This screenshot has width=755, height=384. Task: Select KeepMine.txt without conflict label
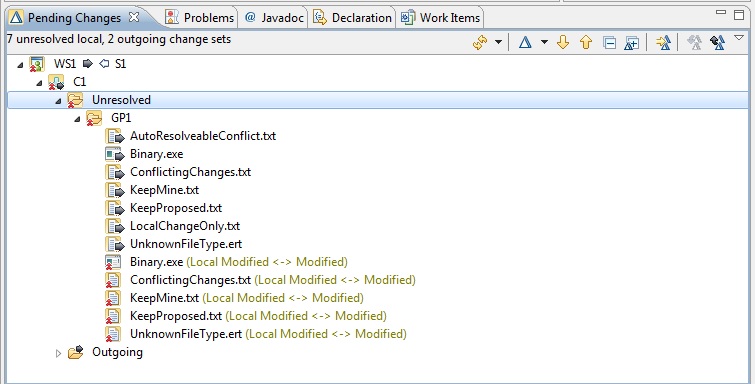click(x=164, y=190)
